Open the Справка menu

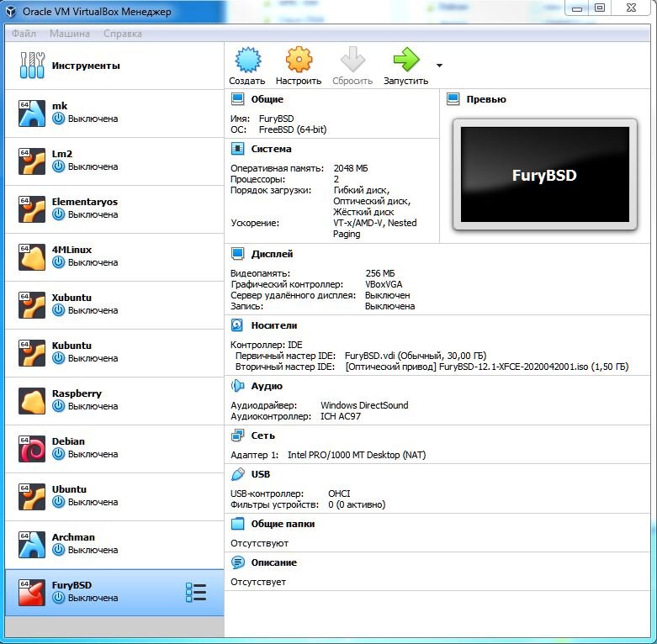(122, 34)
